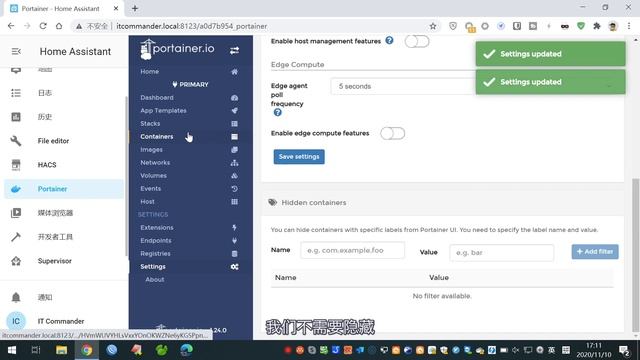Go to Portainer Home
The image size is (640, 360).
(149, 71)
